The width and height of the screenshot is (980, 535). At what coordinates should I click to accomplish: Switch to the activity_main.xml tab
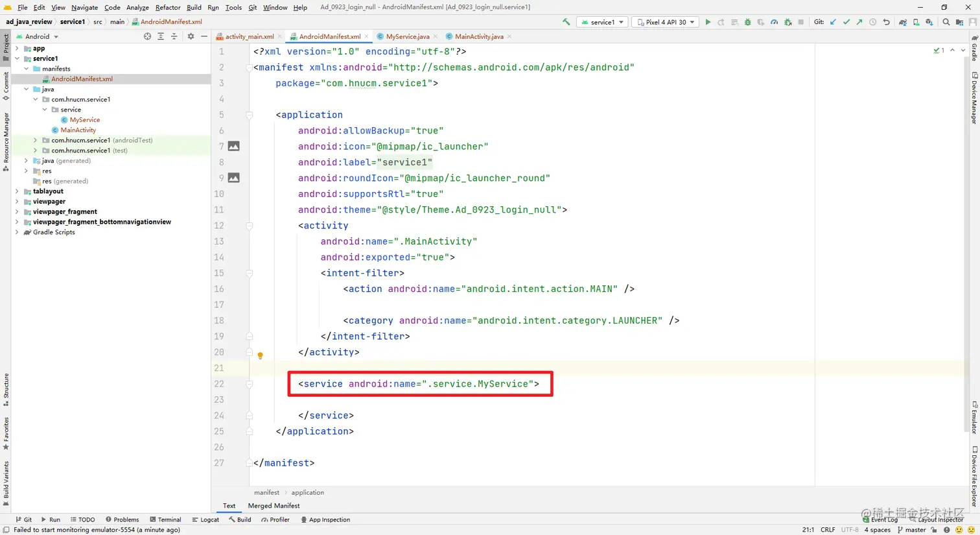click(249, 36)
